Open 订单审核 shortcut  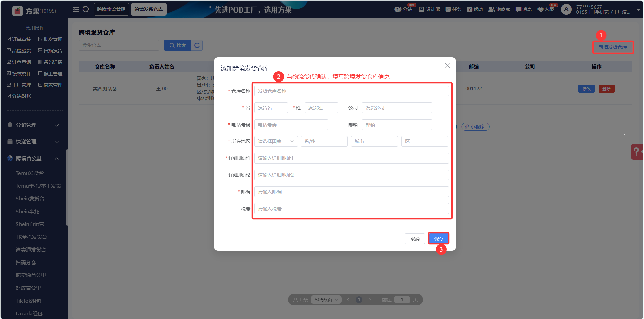[19, 39]
